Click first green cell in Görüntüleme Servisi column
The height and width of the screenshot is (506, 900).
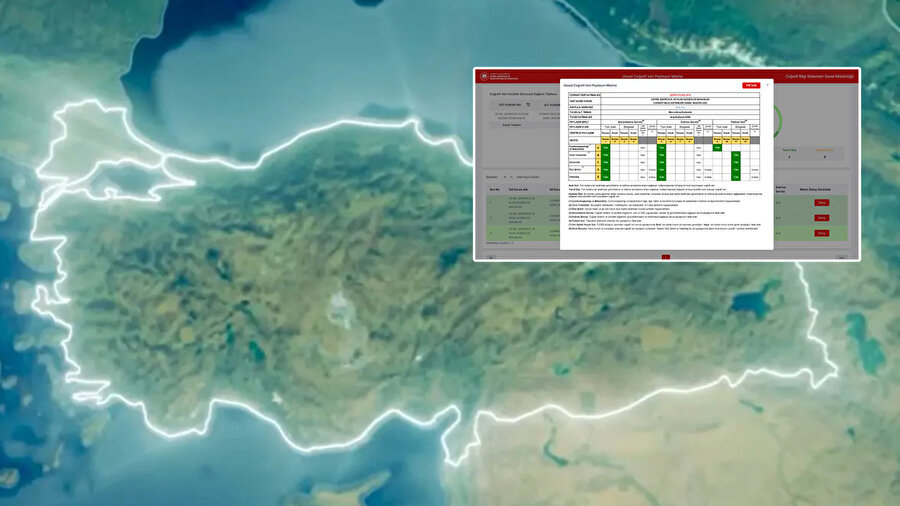(x=606, y=148)
